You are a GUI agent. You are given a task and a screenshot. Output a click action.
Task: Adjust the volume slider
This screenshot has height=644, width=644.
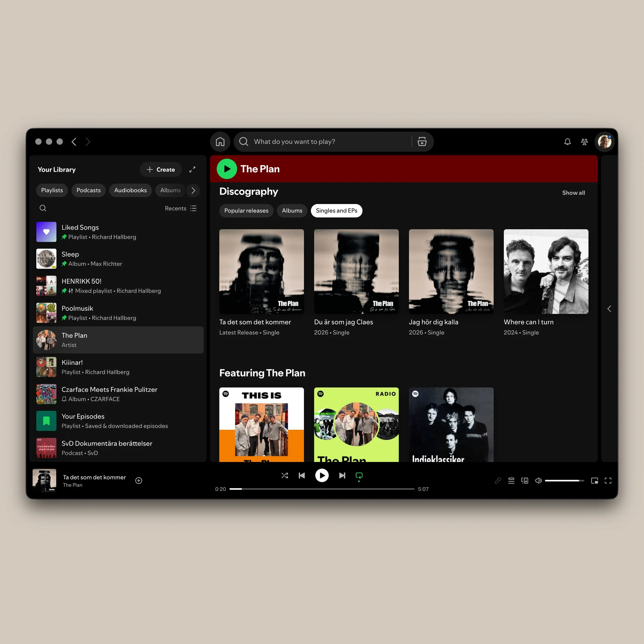click(564, 480)
